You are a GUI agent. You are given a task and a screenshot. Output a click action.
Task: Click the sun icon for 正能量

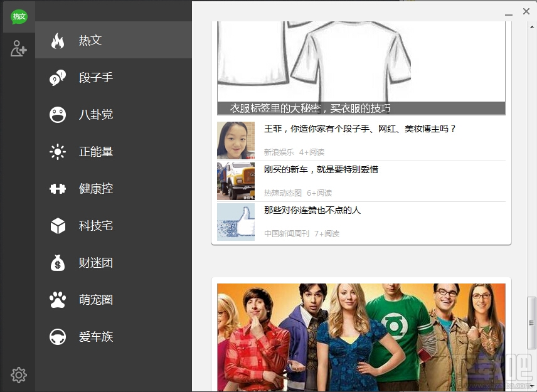tap(58, 152)
